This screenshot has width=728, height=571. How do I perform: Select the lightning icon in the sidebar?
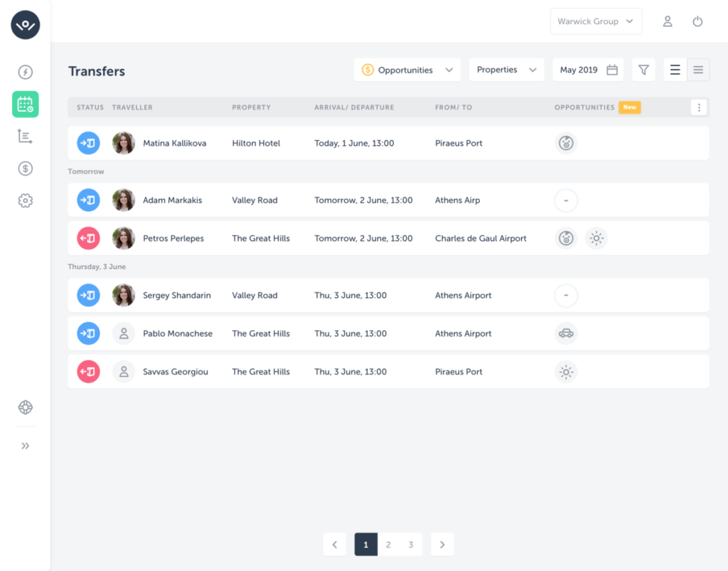26,72
